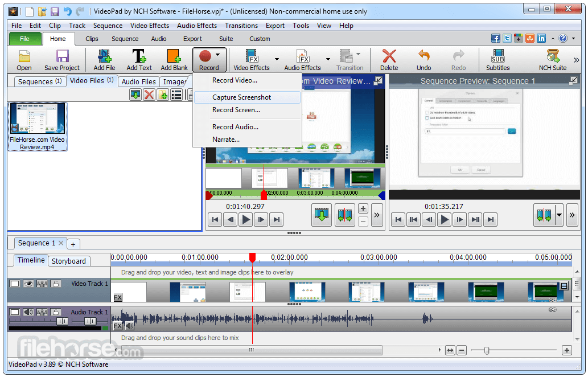The width and height of the screenshot is (588, 377).
Task: Click the Add File toolbar icon
Action: [104, 56]
